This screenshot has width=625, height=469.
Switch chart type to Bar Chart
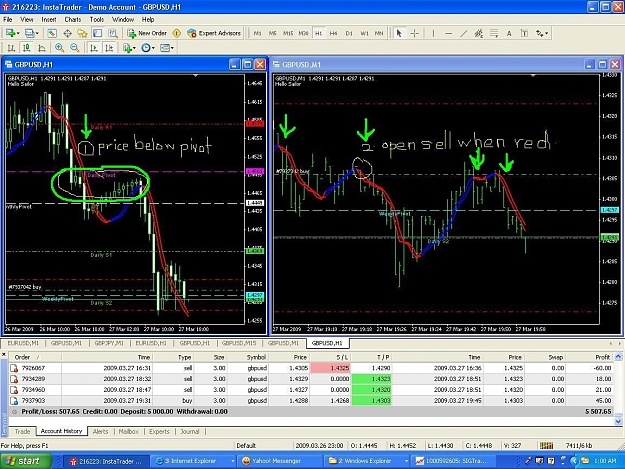[x=11, y=48]
